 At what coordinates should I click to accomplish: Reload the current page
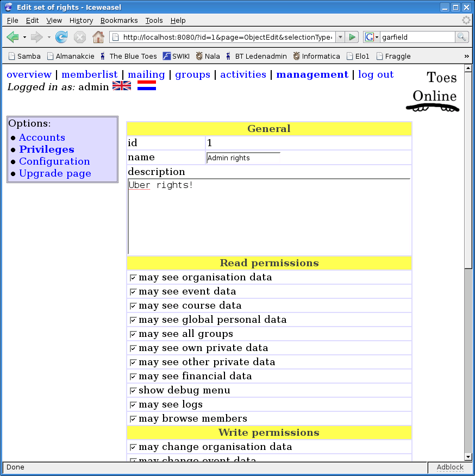(61, 37)
